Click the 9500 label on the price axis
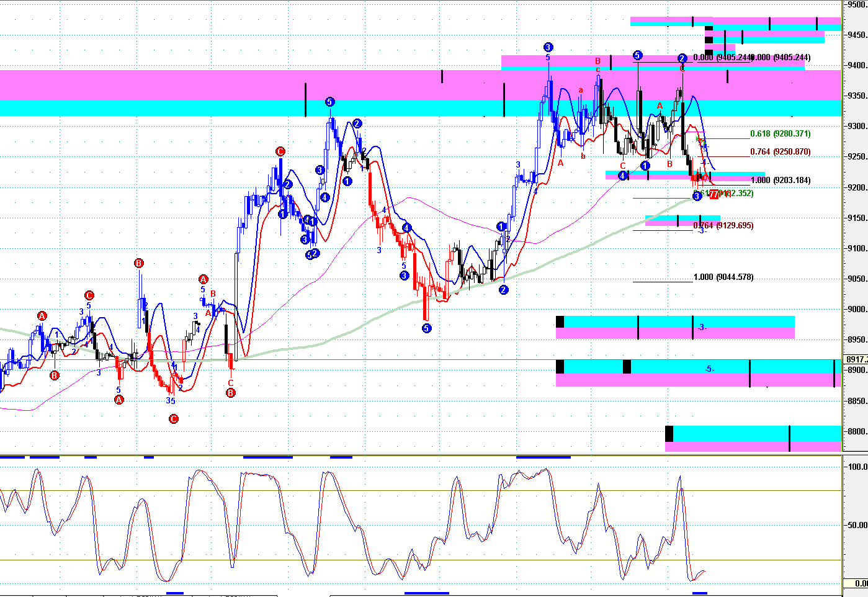Viewport: 868px width, 597px height. [x=857, y=5]
